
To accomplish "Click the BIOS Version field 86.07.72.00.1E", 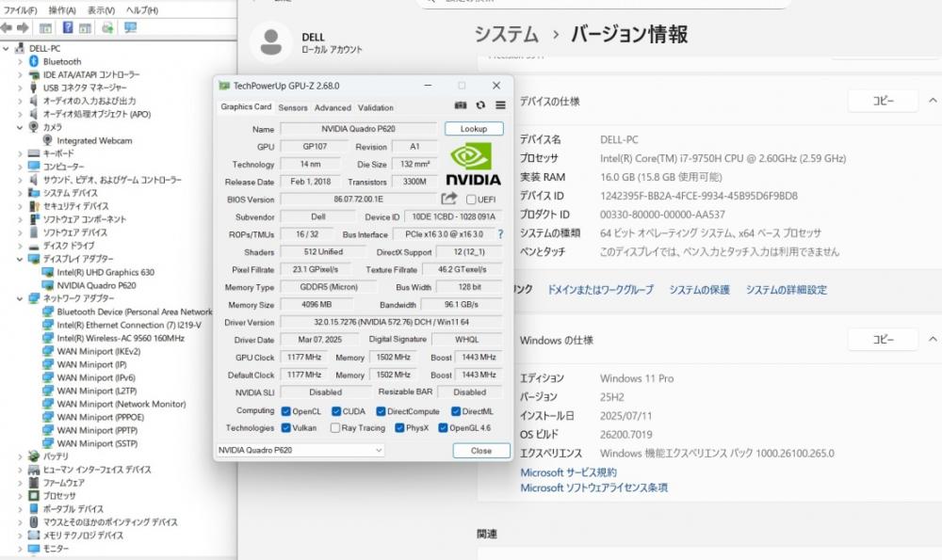I will 359,200.
